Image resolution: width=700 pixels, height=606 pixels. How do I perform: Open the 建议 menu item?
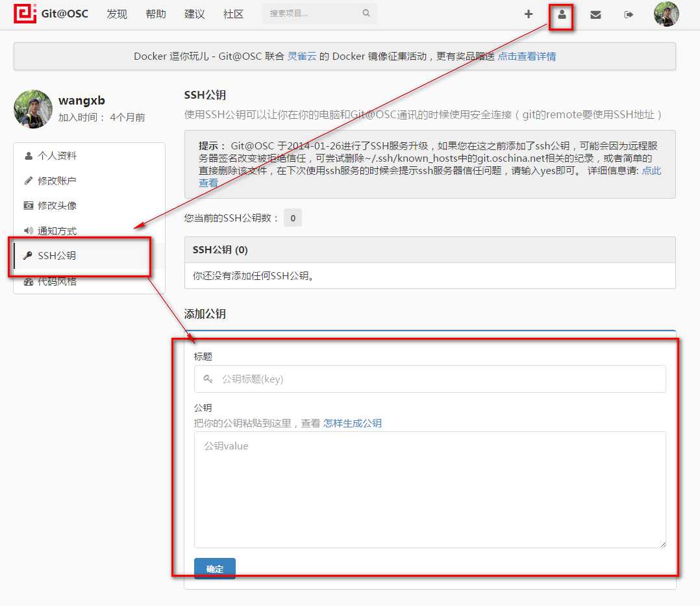click(195, 14)
